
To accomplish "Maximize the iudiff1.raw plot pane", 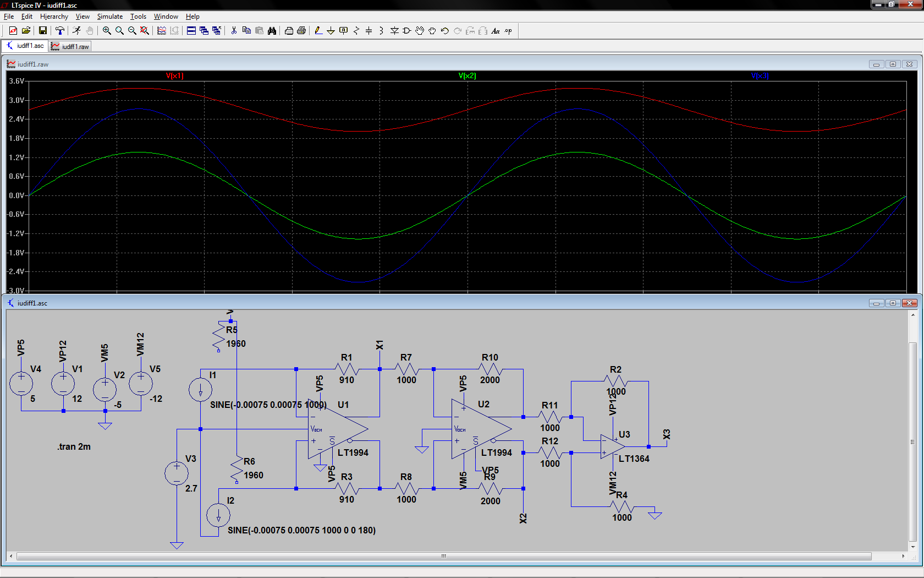I will pyautogui.click(x=893, y=64).
